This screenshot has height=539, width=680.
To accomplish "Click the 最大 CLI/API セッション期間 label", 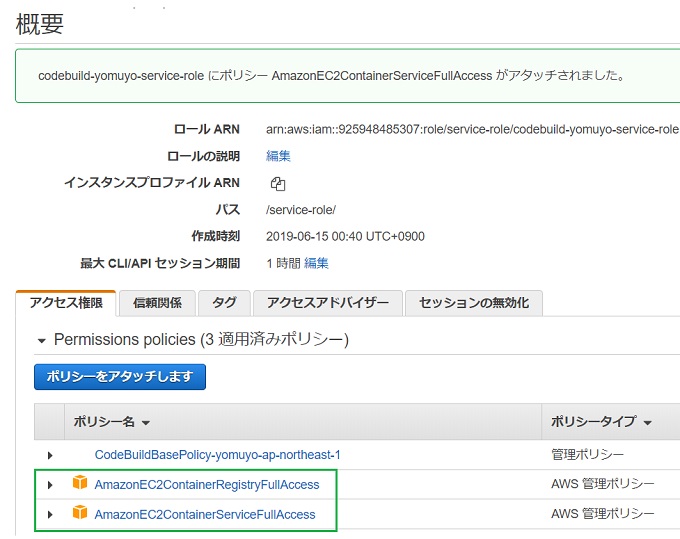I will 160,263.
